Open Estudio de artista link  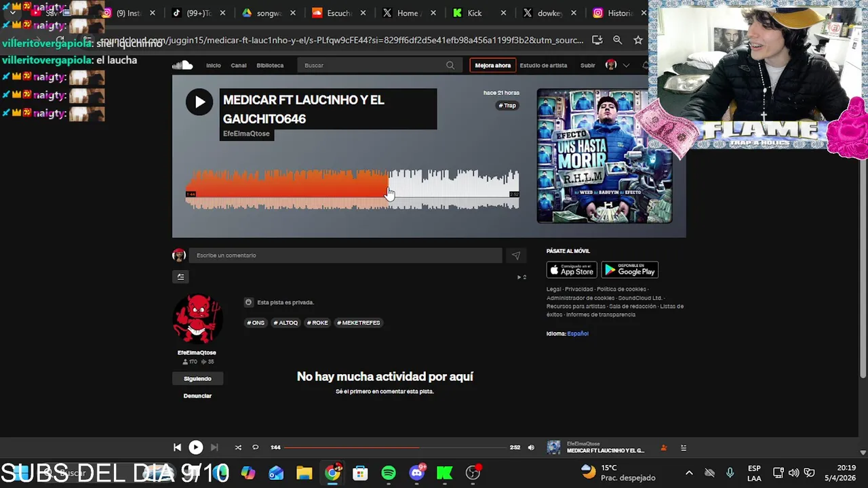click(x=543, y=66)
